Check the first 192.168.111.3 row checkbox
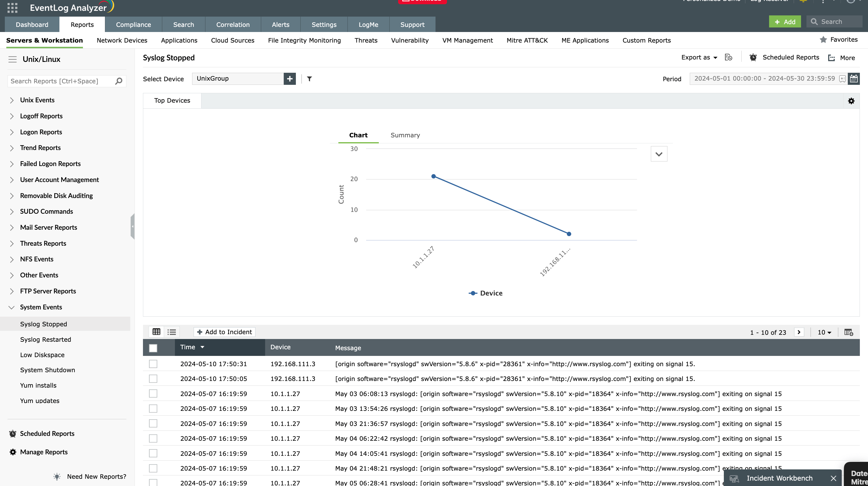 (x=153, y=363)
